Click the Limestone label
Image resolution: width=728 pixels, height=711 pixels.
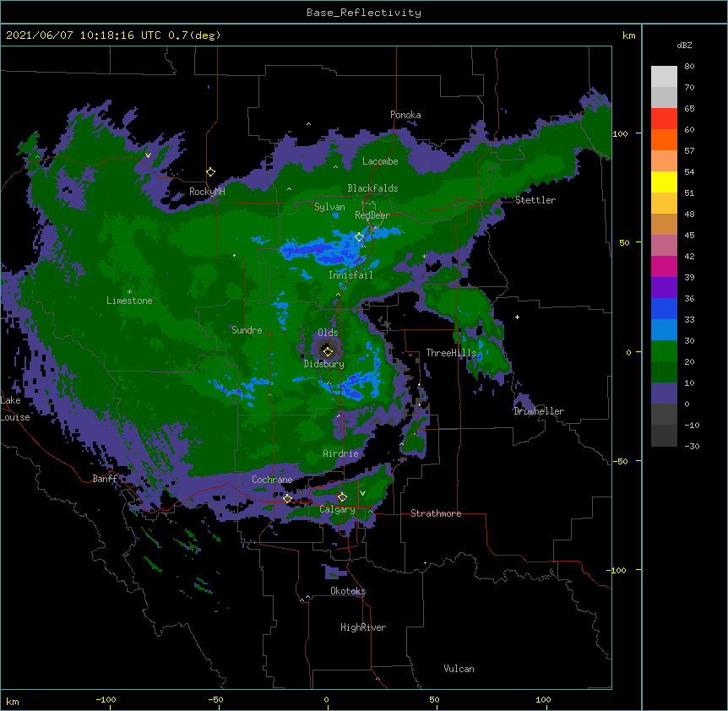(x=129, y=301)
